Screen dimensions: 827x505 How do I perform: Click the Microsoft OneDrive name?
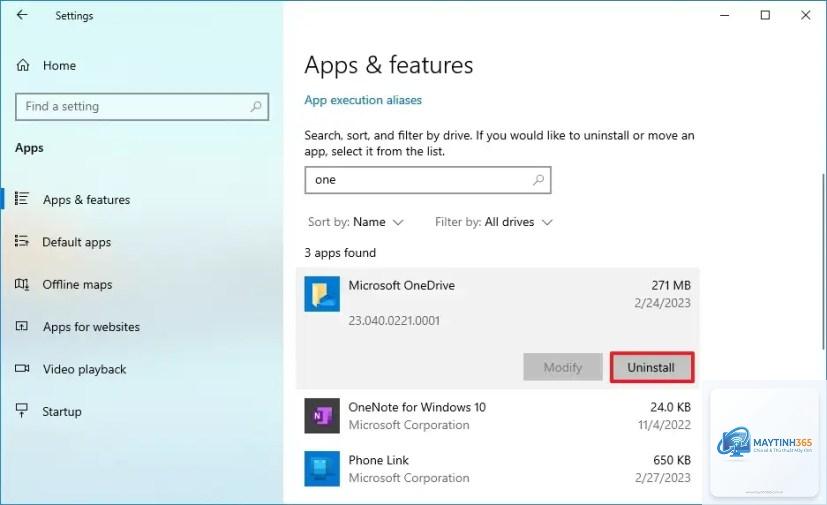click(x=401, y=285)
